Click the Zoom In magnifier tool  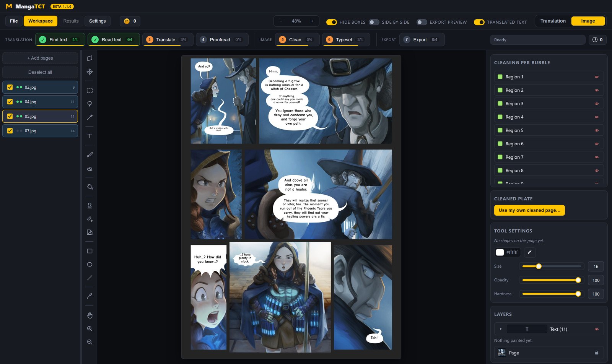tap(90, 329)
